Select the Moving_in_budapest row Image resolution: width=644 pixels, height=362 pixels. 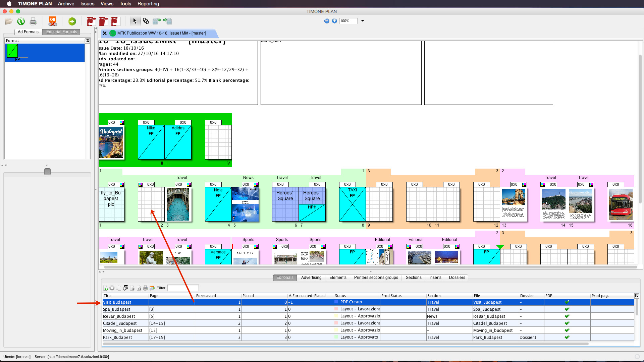click(x=368, y=330)
